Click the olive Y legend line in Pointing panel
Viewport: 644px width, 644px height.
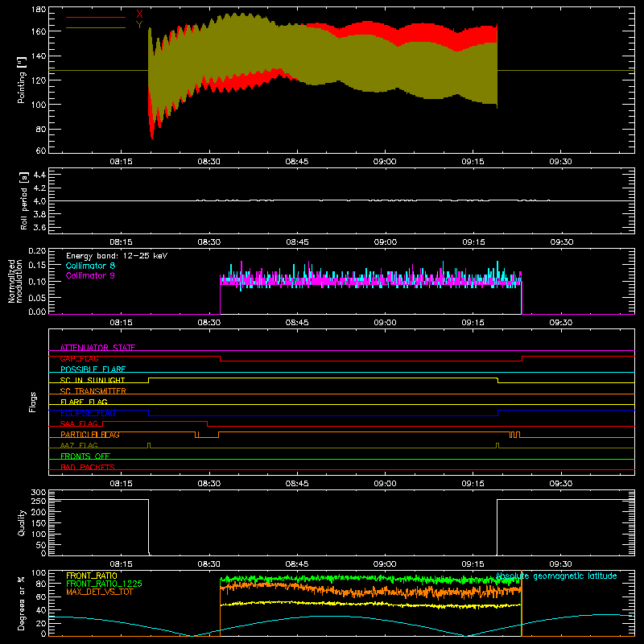pyautogui.click(x=96, y=28)
